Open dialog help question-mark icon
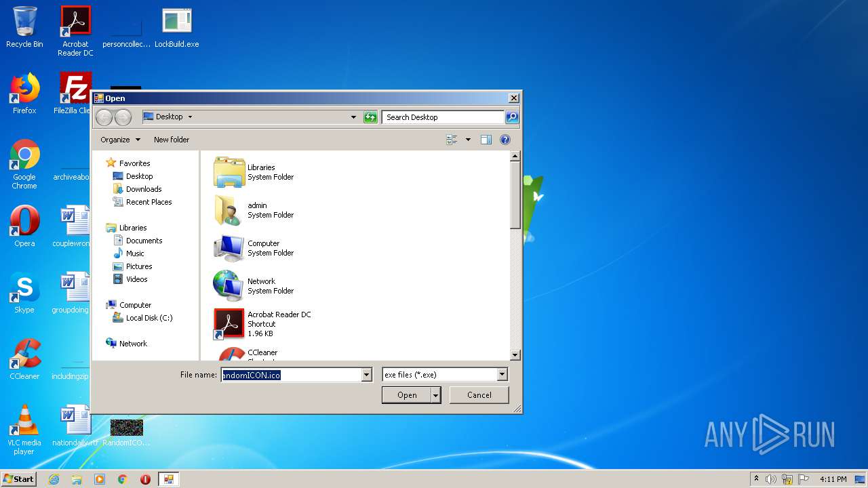The height and width of the screenshot is (488, 868). click(505, 140)
